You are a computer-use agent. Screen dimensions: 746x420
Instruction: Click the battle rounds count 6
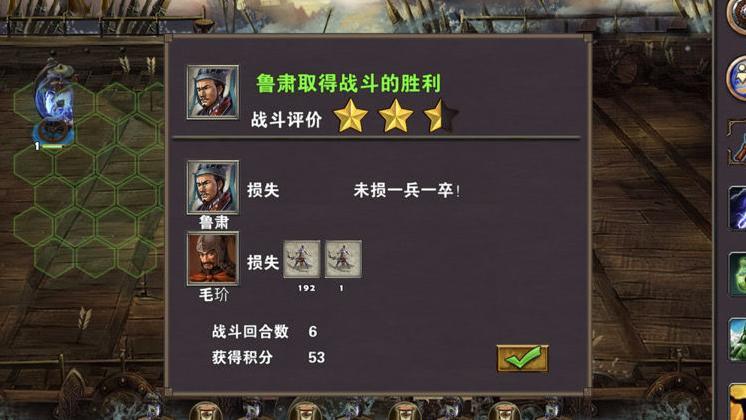pos(313,332)
